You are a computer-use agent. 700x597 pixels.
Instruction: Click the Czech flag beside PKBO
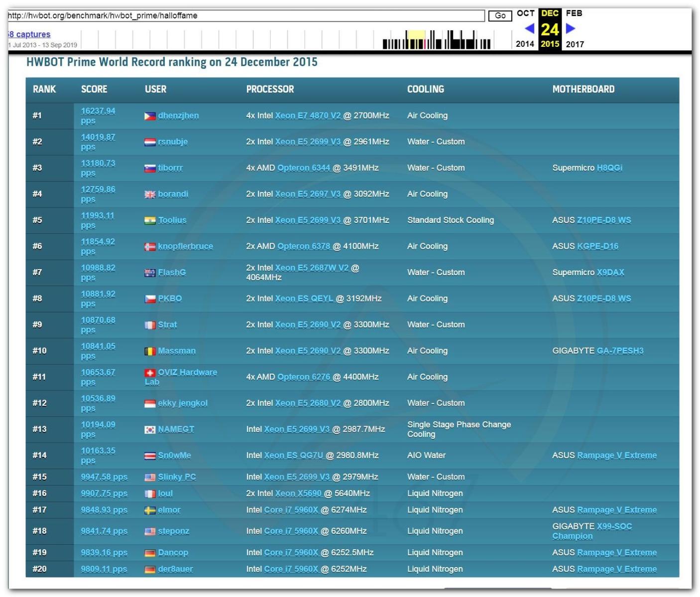coord(150,299)
